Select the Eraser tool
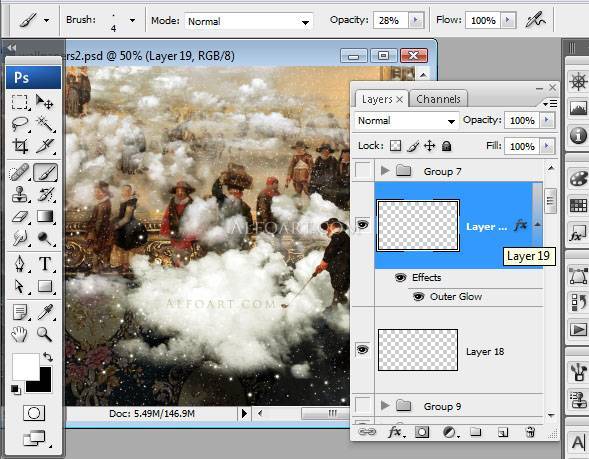589x459 pixels. click(20, 217)
